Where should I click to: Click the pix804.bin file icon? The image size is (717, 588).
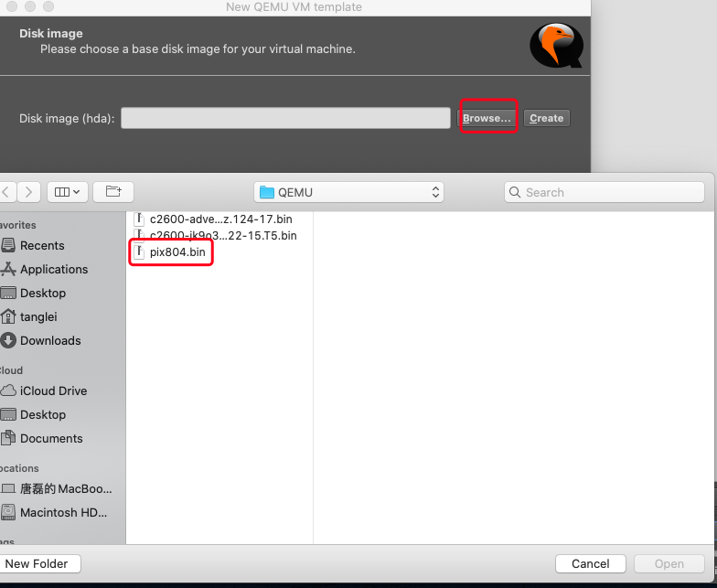(x=139, y=251)
